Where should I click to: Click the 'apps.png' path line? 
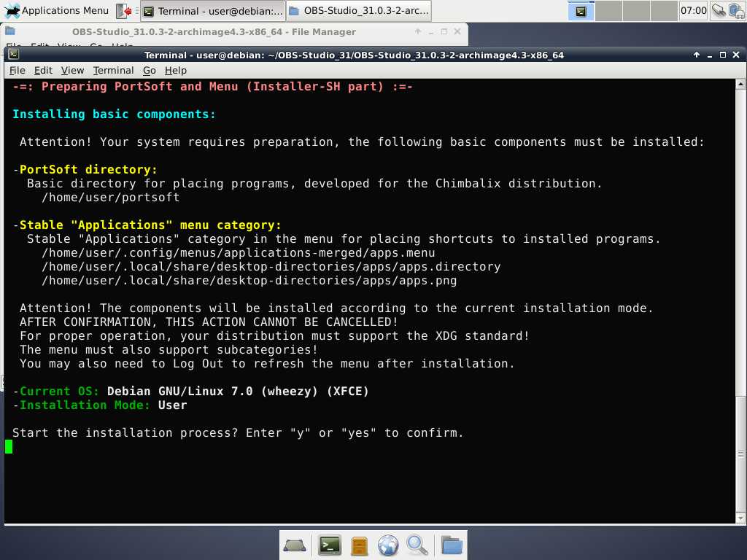pyautogui.click(x=249, y=281)
